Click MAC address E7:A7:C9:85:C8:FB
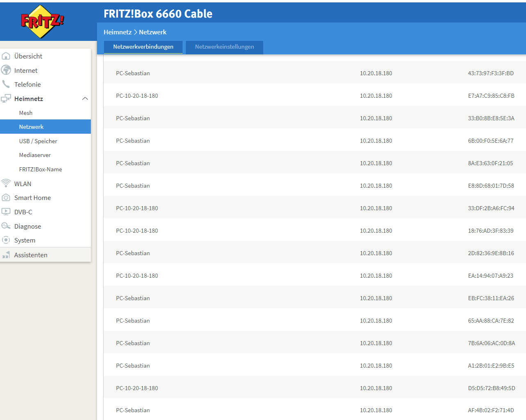 coord(491,96)
